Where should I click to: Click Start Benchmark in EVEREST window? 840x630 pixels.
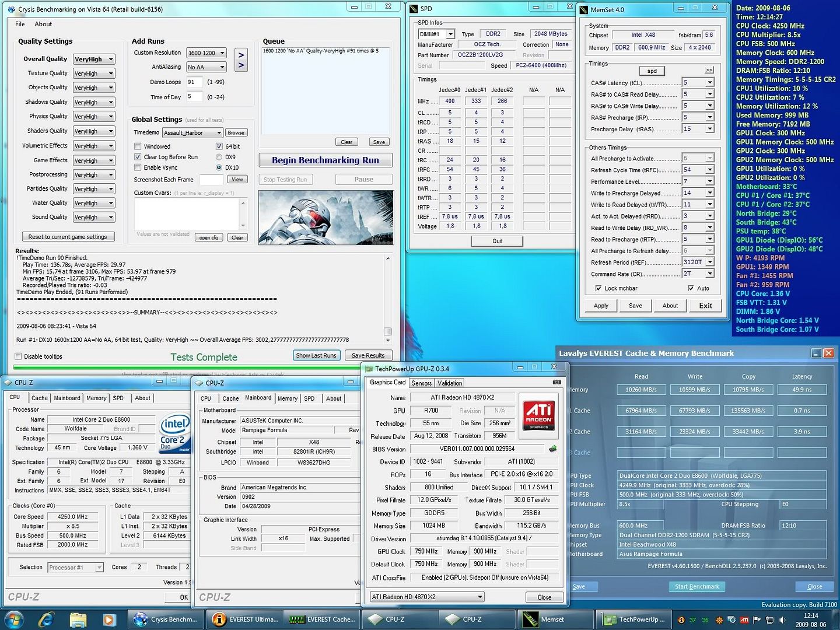click(x=697, y=586)
